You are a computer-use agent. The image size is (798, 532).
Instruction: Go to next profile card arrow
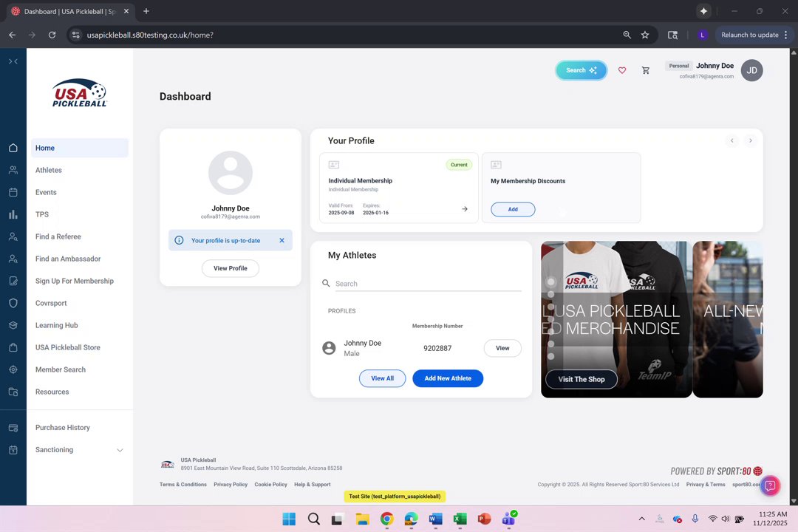tap(750, 140)
